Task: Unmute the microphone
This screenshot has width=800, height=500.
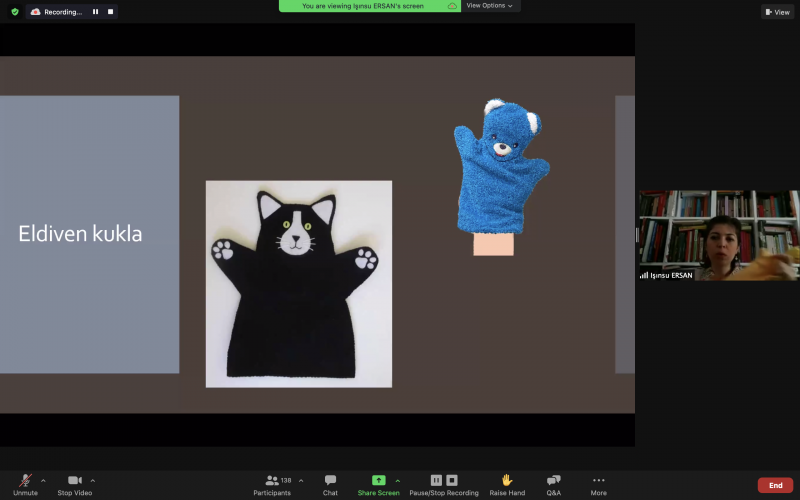Action: tap(25, 481)
